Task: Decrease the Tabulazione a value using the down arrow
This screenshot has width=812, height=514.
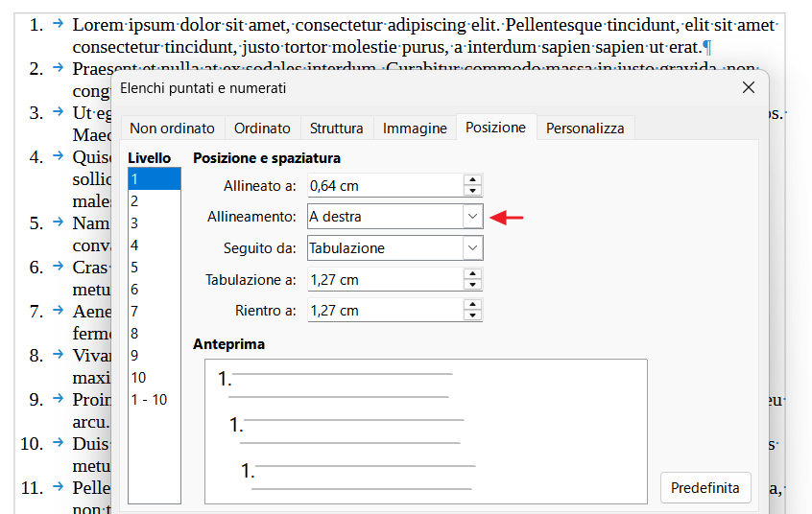Action: point(472,284)
